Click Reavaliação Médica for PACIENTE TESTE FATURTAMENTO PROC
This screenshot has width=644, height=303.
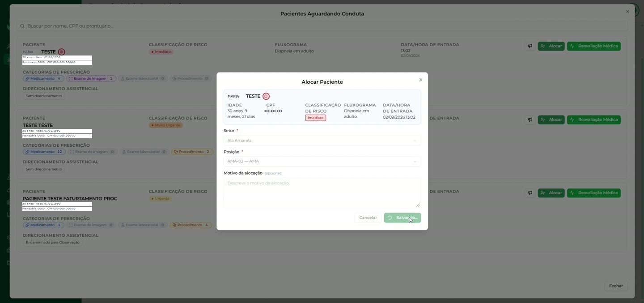[x=594, y=193]
